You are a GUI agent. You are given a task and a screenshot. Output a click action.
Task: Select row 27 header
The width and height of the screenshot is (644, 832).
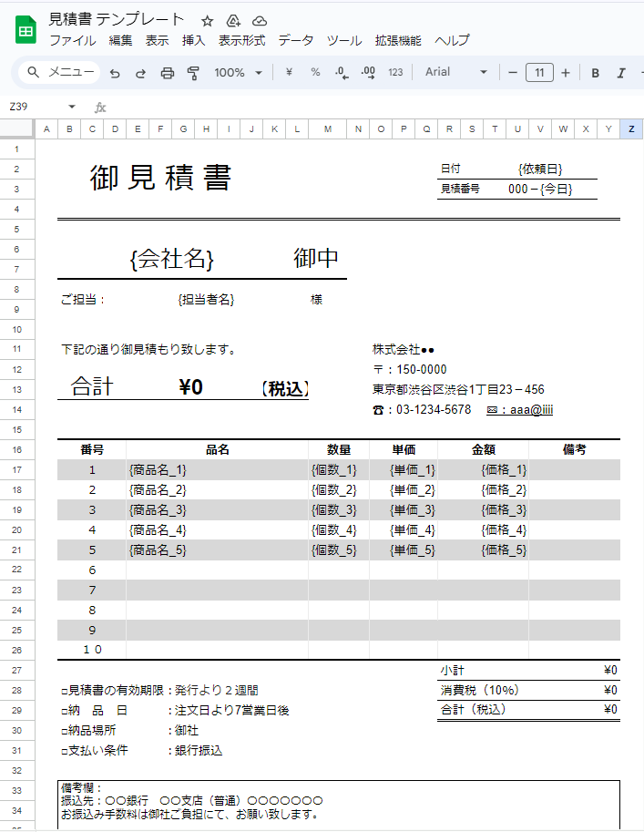point(17,670)
